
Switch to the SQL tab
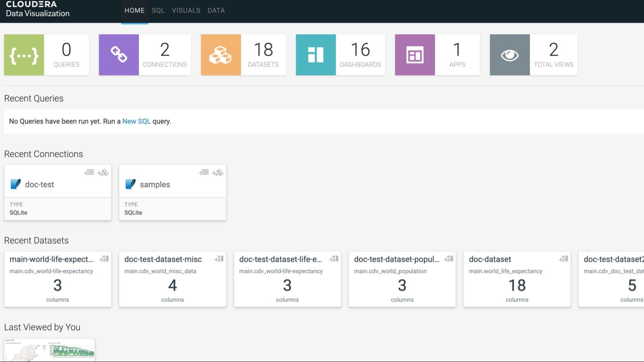tap(158, 10)
